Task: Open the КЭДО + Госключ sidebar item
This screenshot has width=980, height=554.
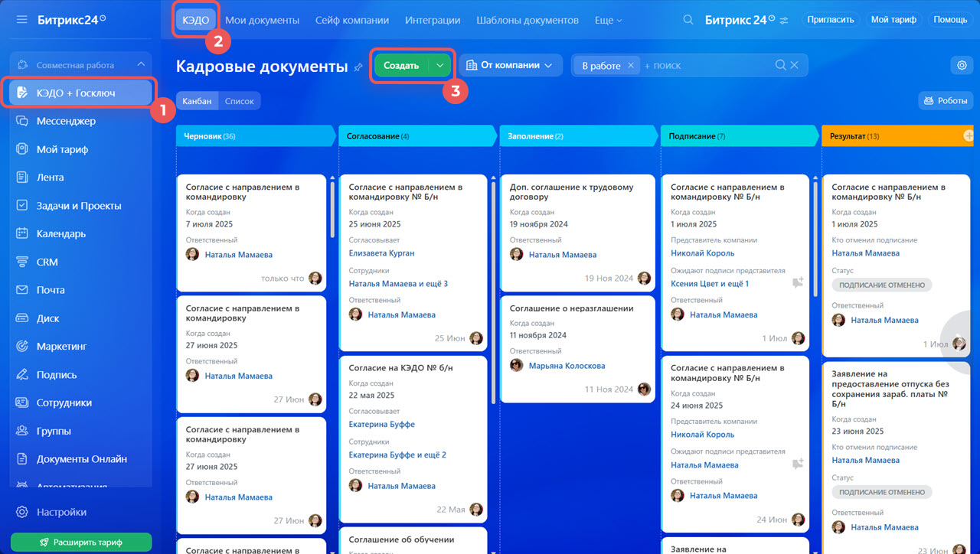Action: pos(80,93)
